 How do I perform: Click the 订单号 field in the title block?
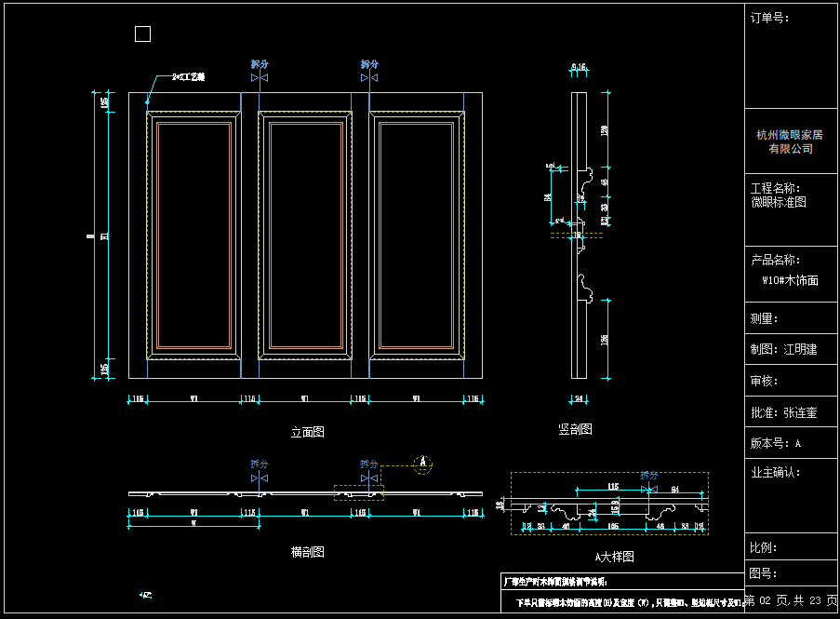pos(769,18)
